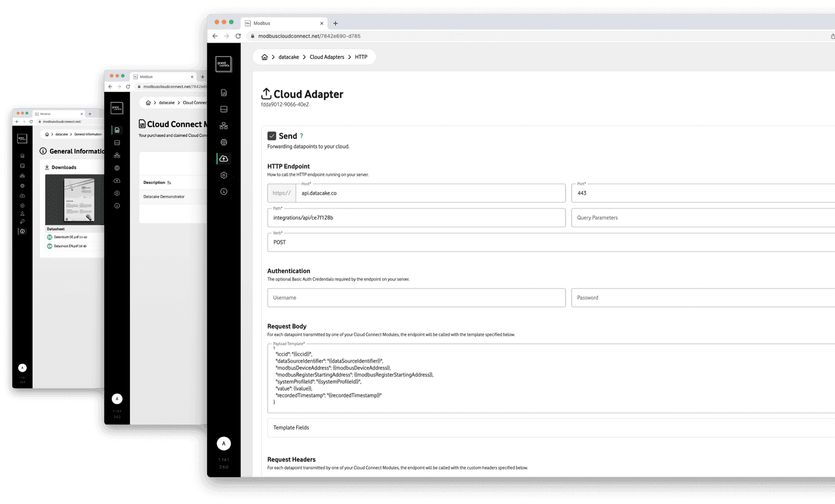This screenshot has width=835, height=504.
Task: Click the green help question mark beside Send
Action: click(301, 136)
